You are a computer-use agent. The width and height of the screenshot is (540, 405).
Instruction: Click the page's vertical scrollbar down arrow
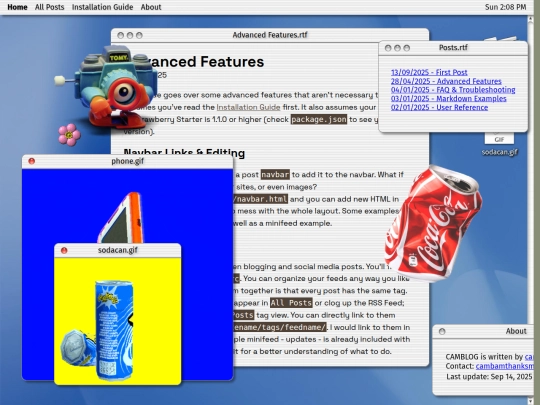click(530, 402)
